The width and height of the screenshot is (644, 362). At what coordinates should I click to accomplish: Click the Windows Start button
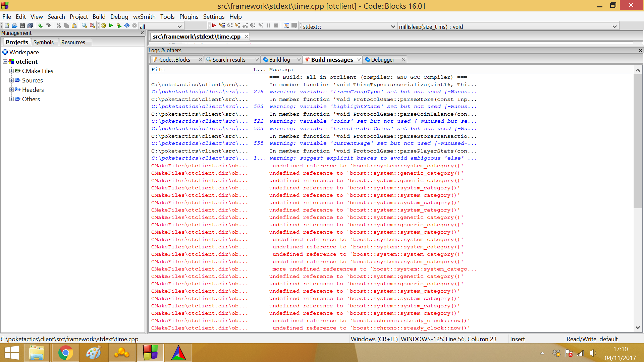pyautogui.click(x=11, y=353)
